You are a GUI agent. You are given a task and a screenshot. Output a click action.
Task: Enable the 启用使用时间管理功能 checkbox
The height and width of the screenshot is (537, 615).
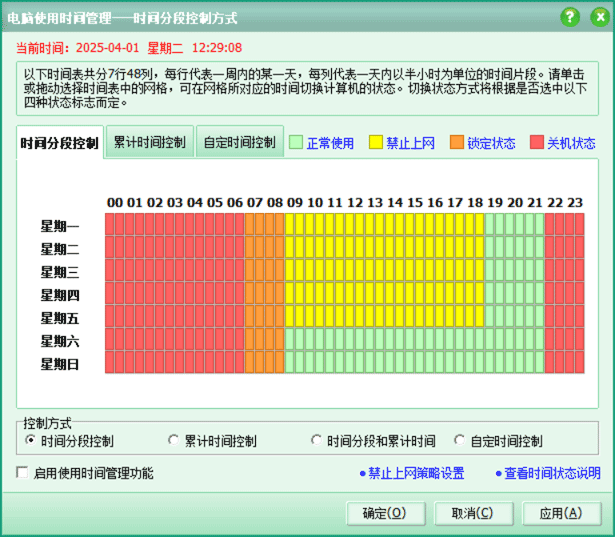22,473
